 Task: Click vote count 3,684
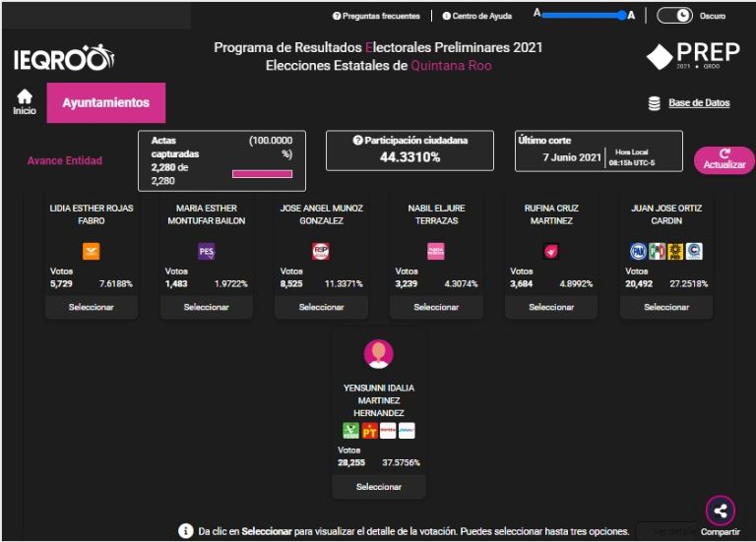(521, 283)
